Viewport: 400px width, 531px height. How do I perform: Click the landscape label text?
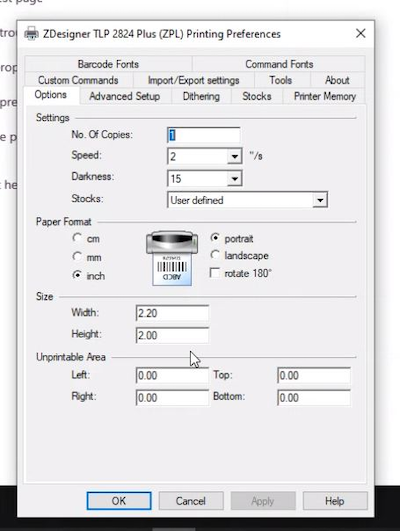click(247, 256)
